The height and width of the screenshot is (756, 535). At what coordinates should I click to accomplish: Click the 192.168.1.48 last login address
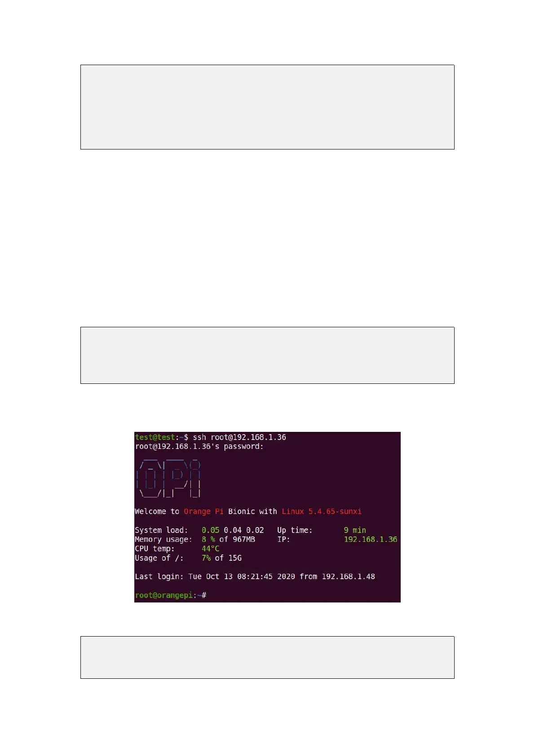(348, 577)
